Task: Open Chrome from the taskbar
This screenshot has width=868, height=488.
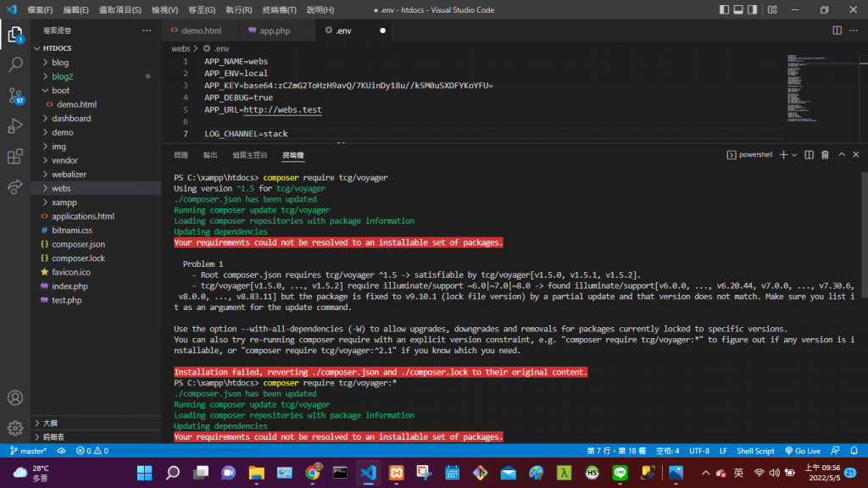Action: [313, 473]
